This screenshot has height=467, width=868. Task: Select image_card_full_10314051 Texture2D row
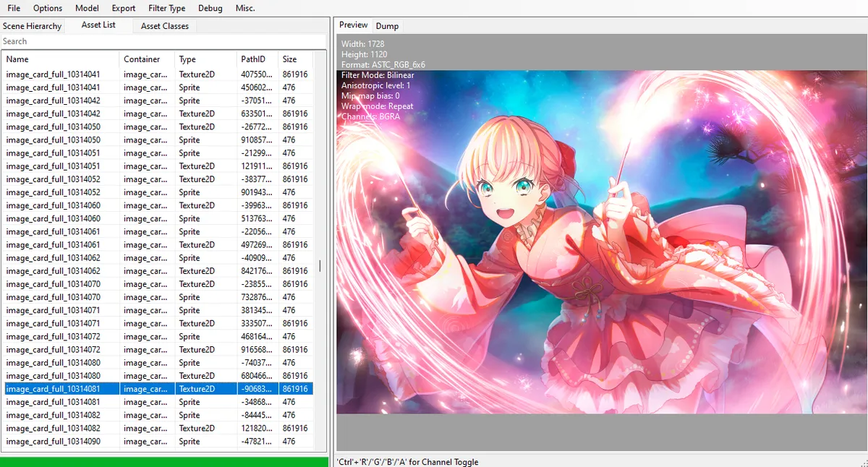point(158,166)
